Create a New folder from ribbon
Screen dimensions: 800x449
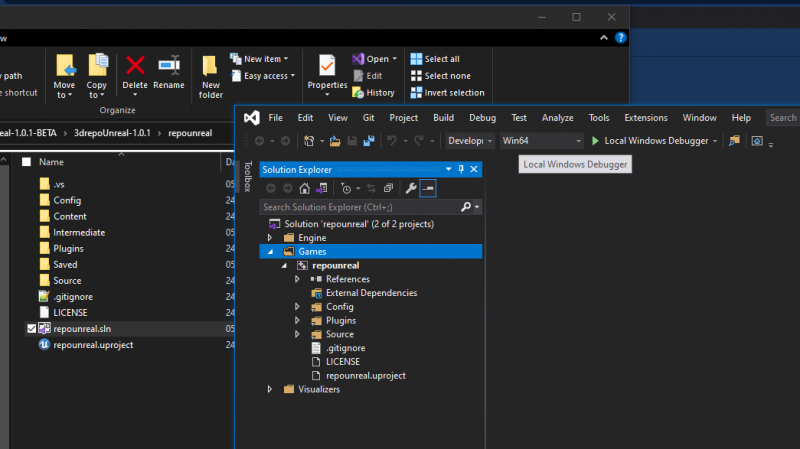211,77
